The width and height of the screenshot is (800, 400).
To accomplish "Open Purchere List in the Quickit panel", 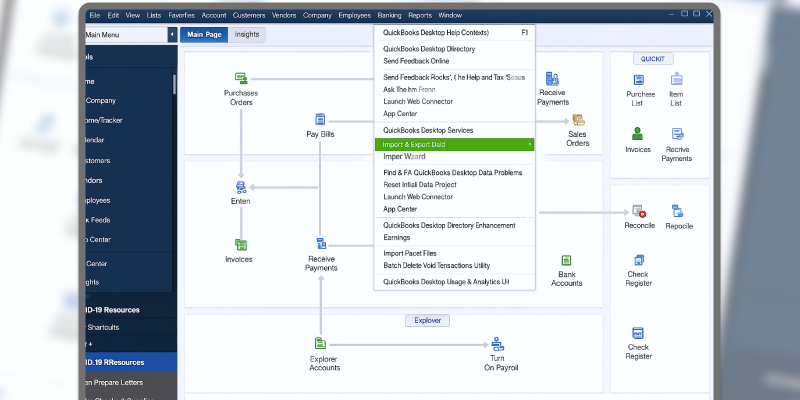I will 638,80.
